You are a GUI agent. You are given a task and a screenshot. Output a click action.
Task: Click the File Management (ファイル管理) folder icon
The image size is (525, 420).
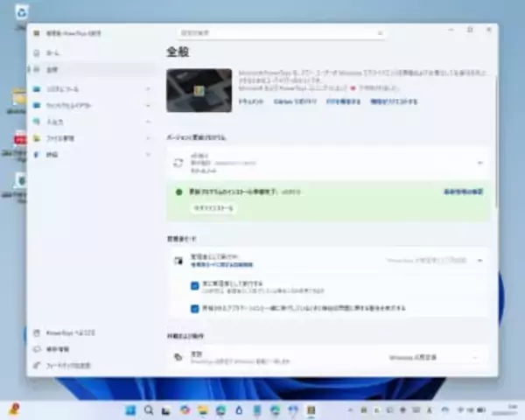pos(37,138)
